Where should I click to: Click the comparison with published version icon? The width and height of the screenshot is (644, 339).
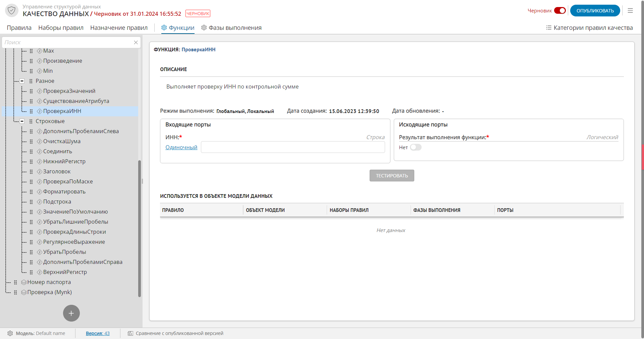pos(130,333)
